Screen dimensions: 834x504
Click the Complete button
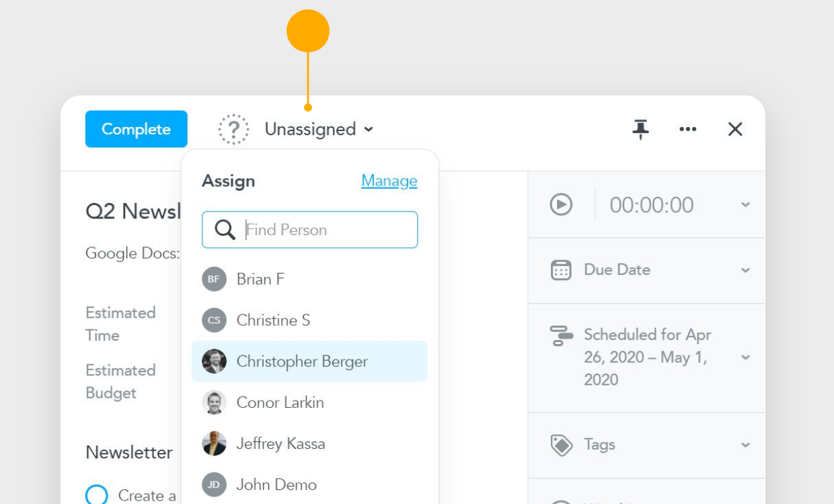(x=136, y=128)
